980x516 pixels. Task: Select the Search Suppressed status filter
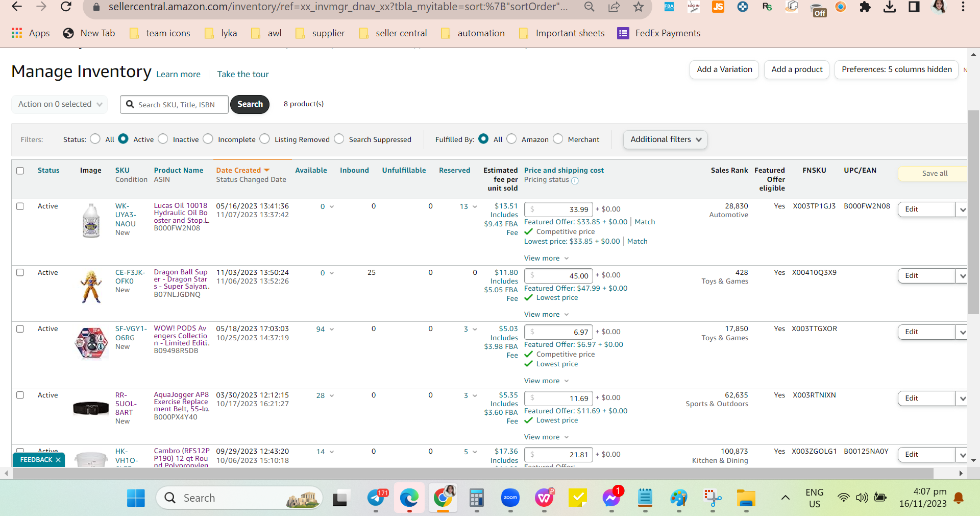(339, 139)
